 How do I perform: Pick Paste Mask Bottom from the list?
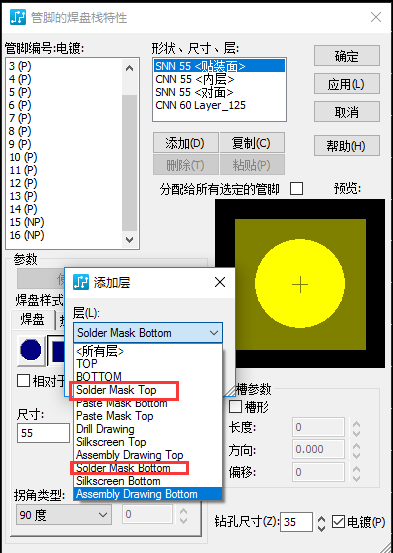[x=148, y=403]
